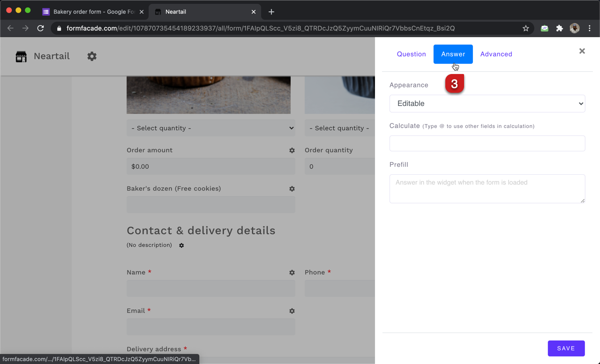The width and height of the screenshot is (600, 364).
Task: Switch to the Question tab
Action: [411, 54]
